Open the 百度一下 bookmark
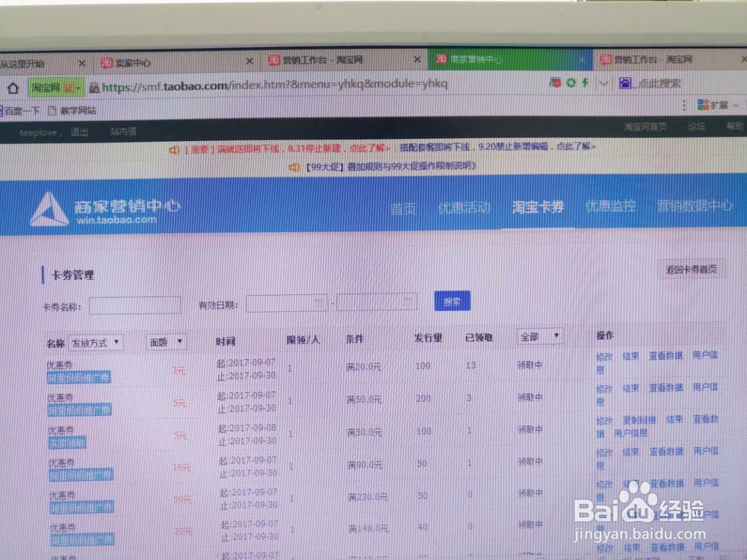Viewport: 747px width, 560px height. pos(20,111)
